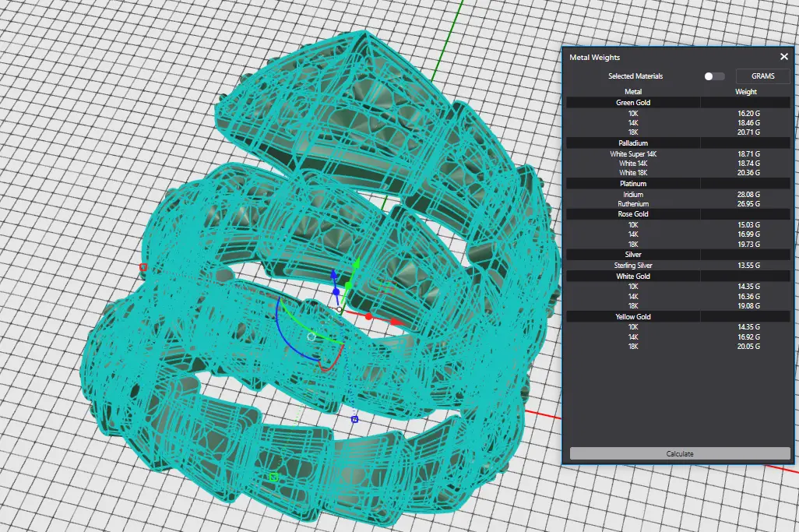Screen dimensions: 799x532
Task: Close the Metal Weights panel
Action: 783,57
